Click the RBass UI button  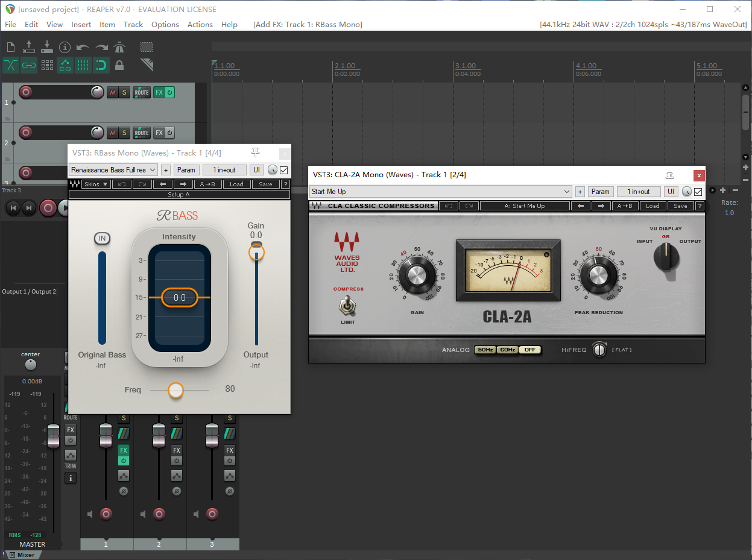point(257,170)
